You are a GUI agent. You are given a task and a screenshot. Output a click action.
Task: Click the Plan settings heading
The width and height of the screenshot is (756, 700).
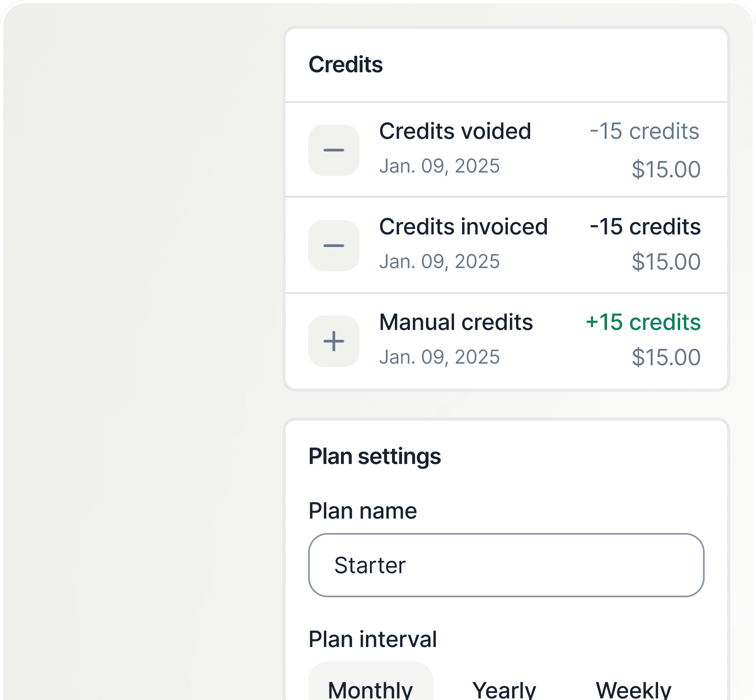coord(375,456)
